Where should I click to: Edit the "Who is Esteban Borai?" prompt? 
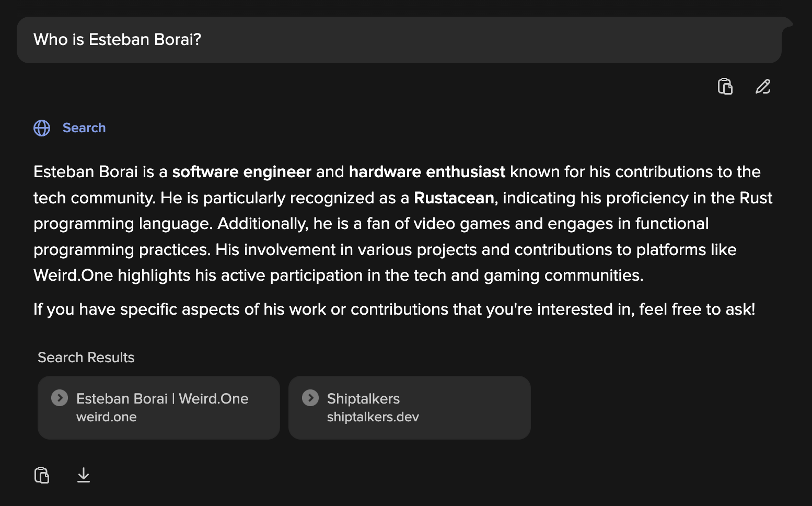point(763,86)
